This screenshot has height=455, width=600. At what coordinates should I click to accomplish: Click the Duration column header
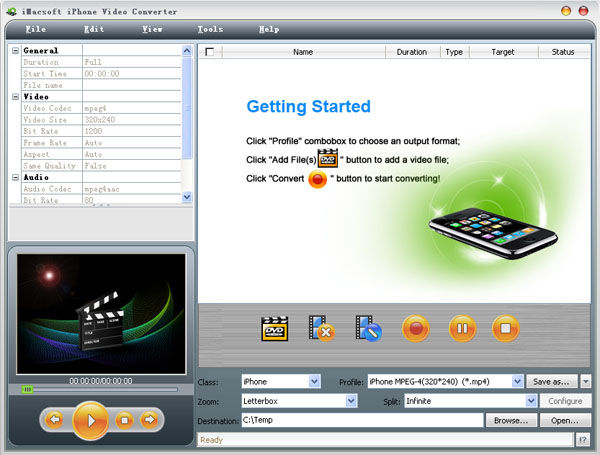[412, 52]
